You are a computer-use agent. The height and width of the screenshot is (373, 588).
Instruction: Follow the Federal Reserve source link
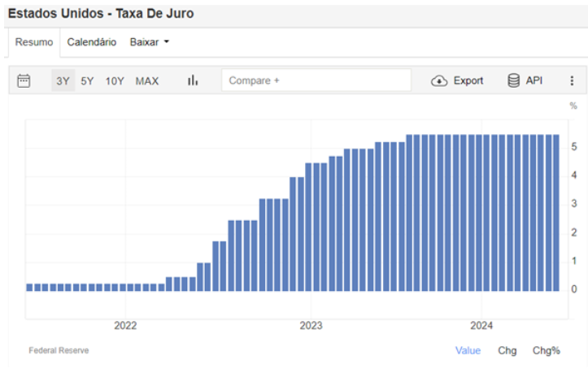click(x=59, y=350)
